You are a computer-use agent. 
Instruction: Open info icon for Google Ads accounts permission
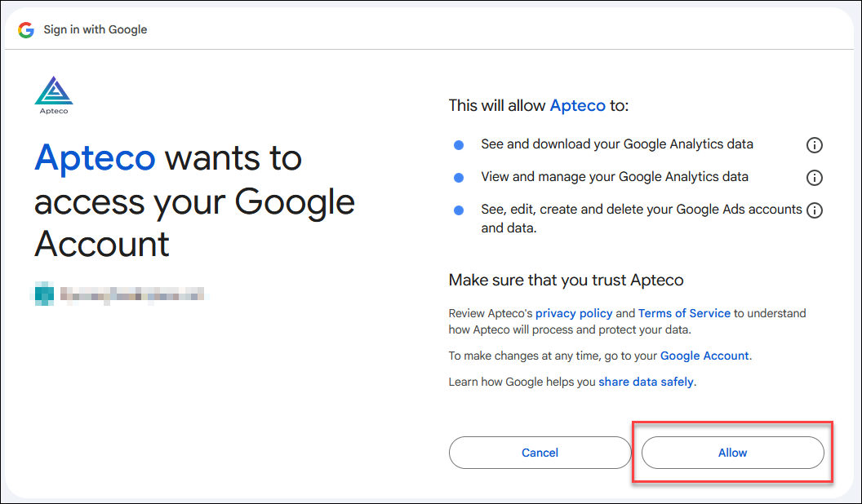[x=814, y=210]
